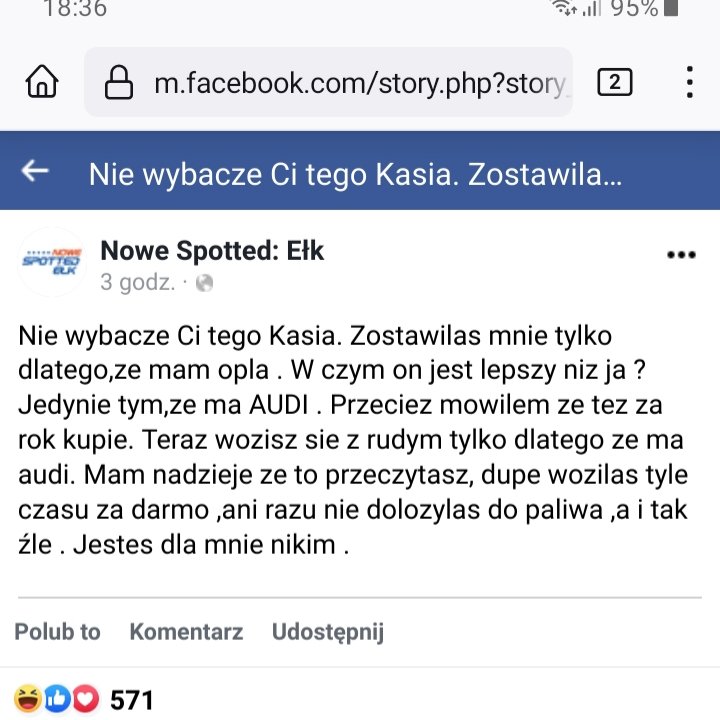720x720 pixels.
Task: Open the Nowe Spotted Ełk profile picture
Action: click(x=54, y=262)
